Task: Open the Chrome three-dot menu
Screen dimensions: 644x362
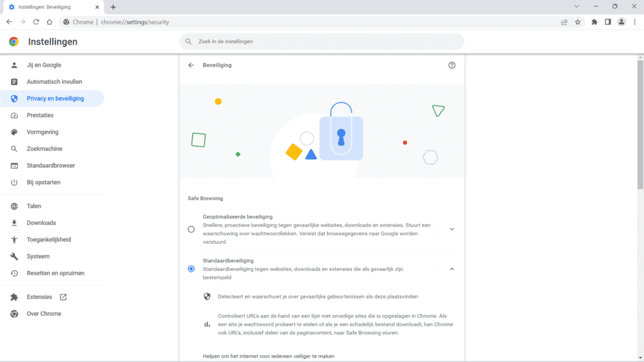Action: coord(635,22)
